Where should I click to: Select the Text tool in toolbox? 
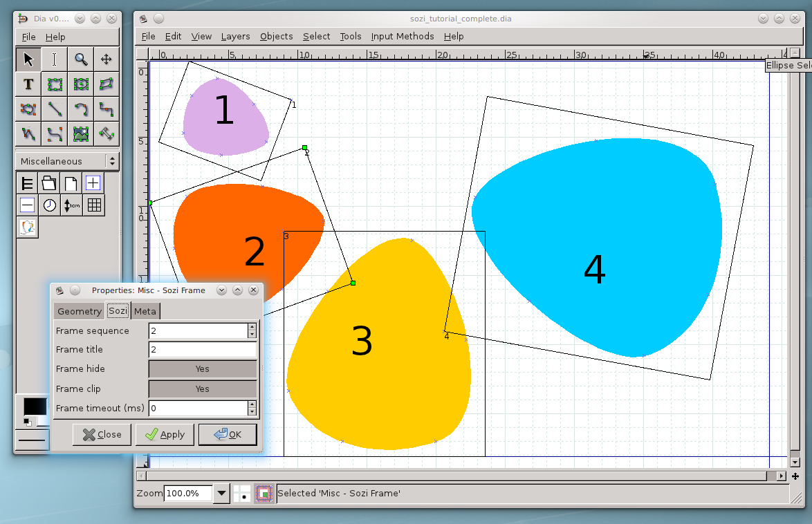(x=28, y=84)
